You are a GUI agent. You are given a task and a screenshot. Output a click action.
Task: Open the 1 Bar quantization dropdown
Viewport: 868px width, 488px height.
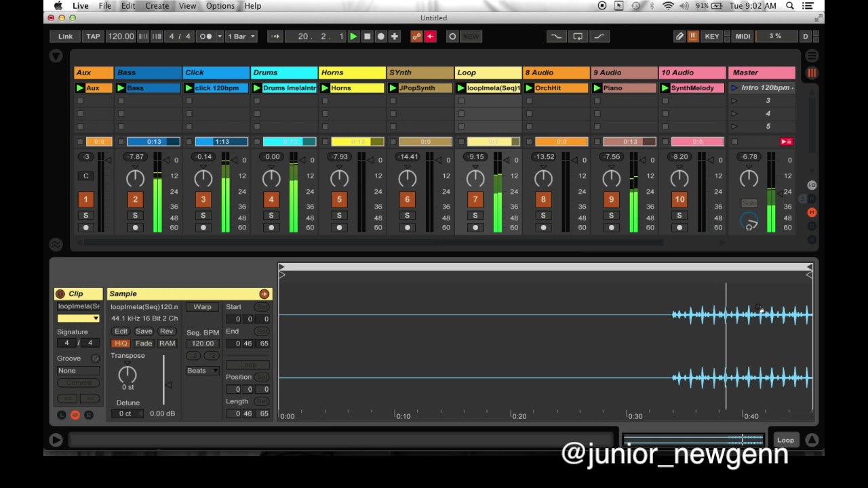click(x=241, y=37)
